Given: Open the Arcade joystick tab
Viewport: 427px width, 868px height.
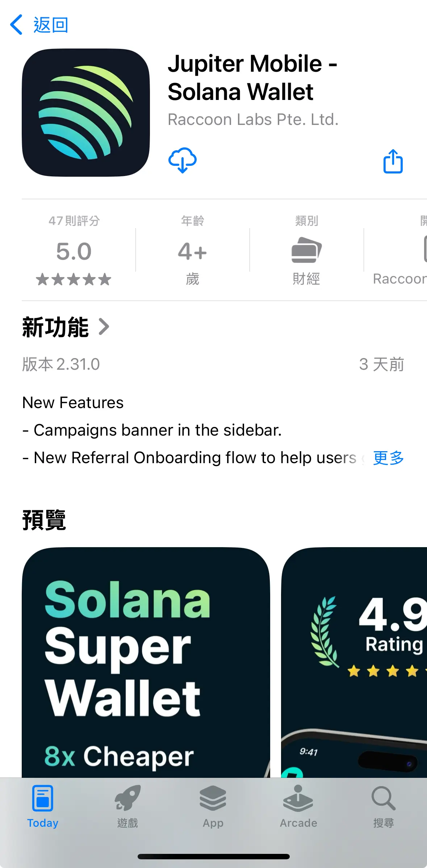Looking at the screenshot, I should point(298,806).
